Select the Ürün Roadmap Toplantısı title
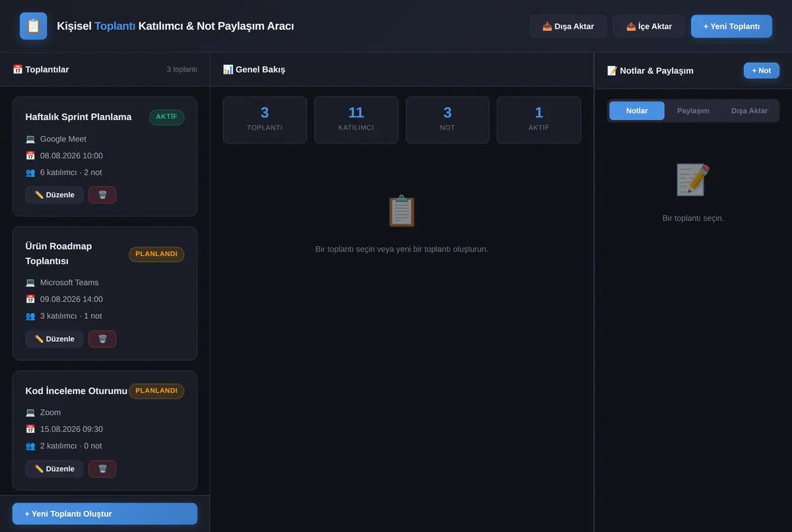Screen dimensions: 792x532 pos(59,253)
